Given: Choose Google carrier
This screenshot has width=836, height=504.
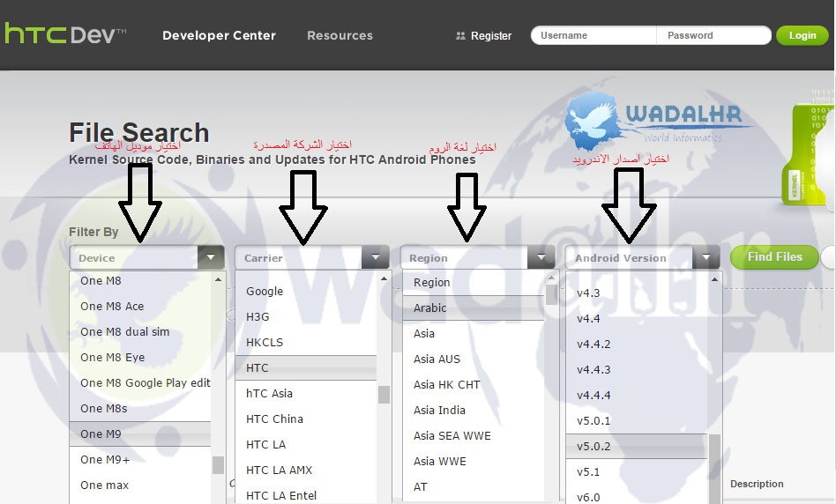Looking at the screenshot, I should point(306,292).
